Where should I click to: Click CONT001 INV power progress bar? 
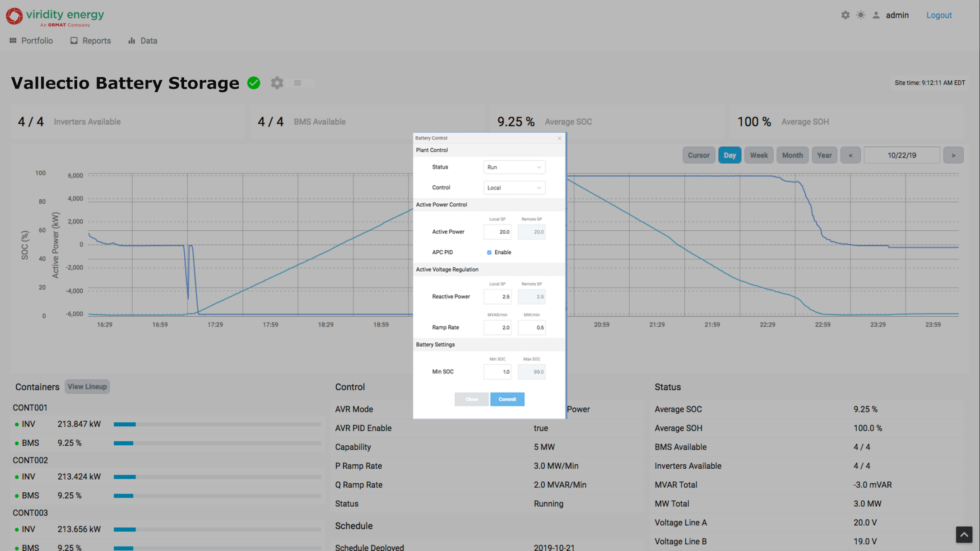point(217,424)
